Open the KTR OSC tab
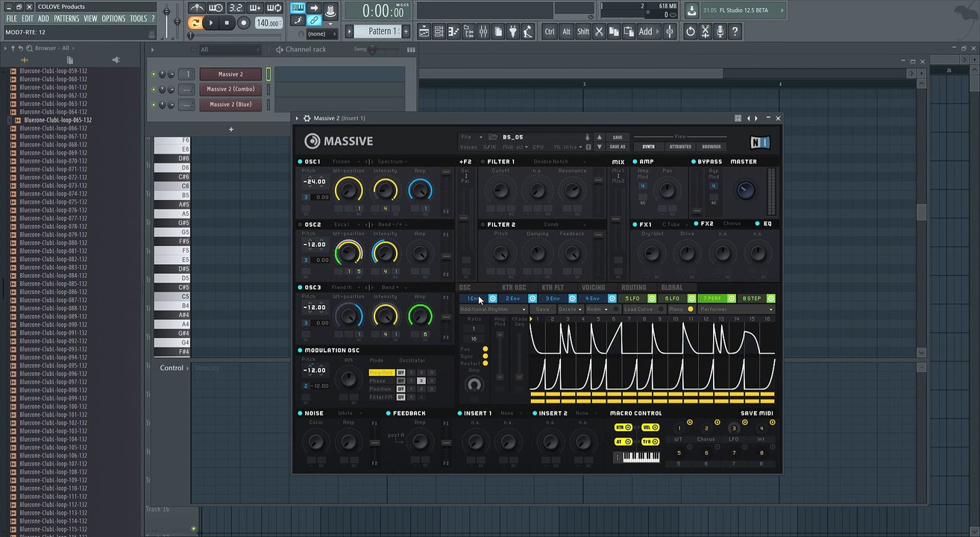 pos(514,288)
